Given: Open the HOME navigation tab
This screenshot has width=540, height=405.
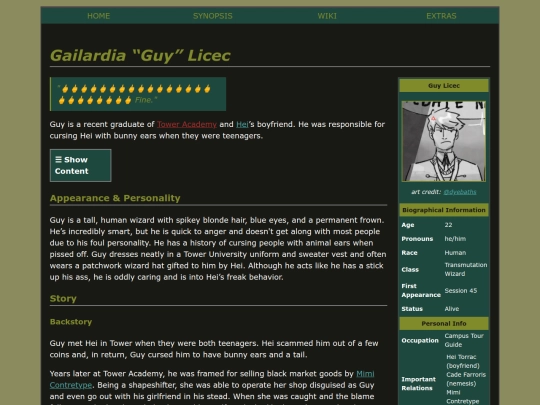Looking at the screenshot, I should coord(98,16).
